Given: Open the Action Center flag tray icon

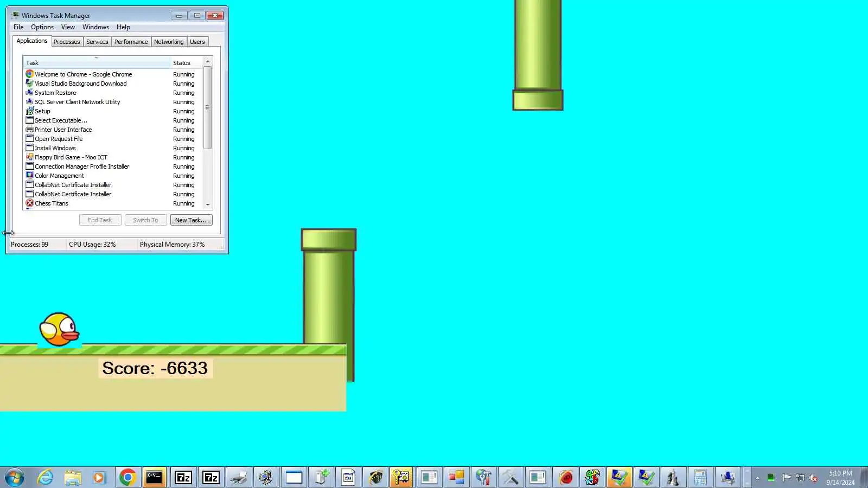Looking at the screenshot, I should [786, 478].
